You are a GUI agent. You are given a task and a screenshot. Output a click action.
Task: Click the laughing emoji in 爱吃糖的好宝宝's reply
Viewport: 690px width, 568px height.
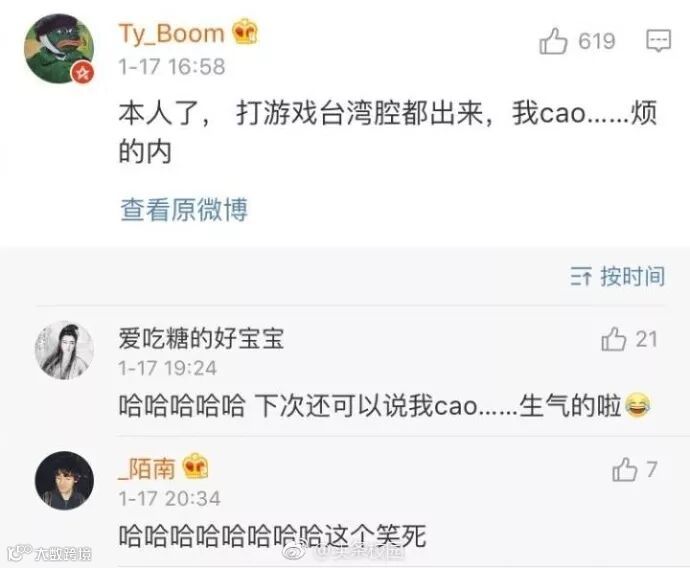(x=637, y=405)
